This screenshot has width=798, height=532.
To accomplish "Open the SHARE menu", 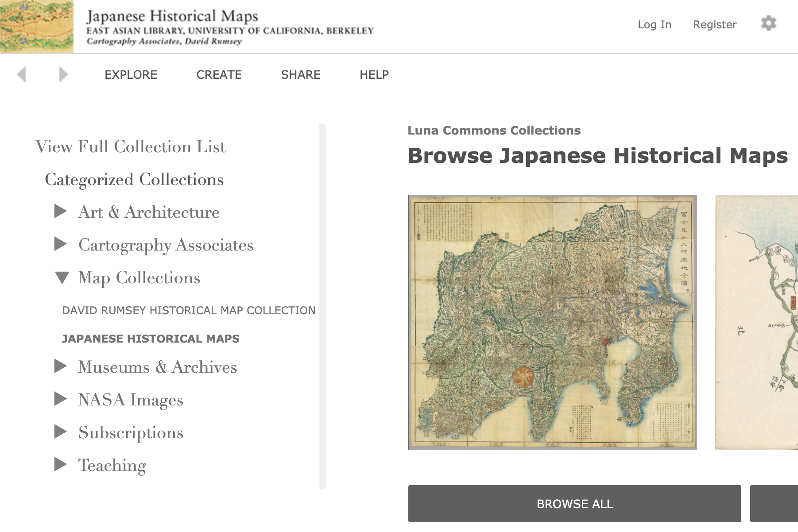I will pos(301,75).
